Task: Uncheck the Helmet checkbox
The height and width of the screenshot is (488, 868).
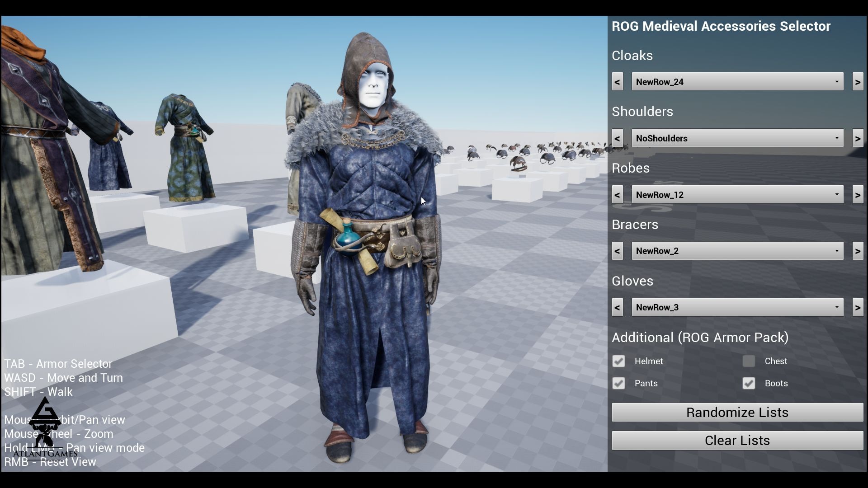Action: point(618,361)
